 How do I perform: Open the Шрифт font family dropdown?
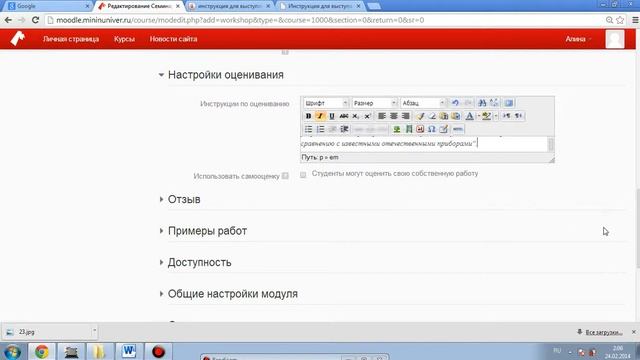click(326, 103)
